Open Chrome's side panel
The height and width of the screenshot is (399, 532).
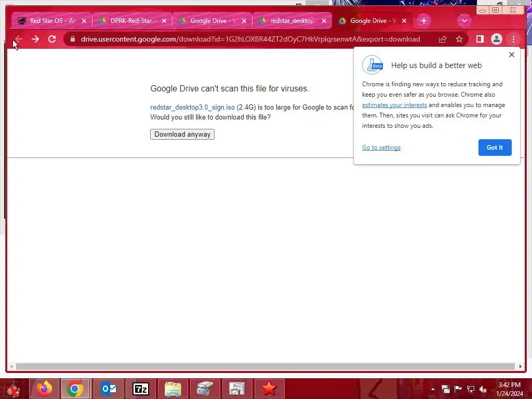(480, 39)
